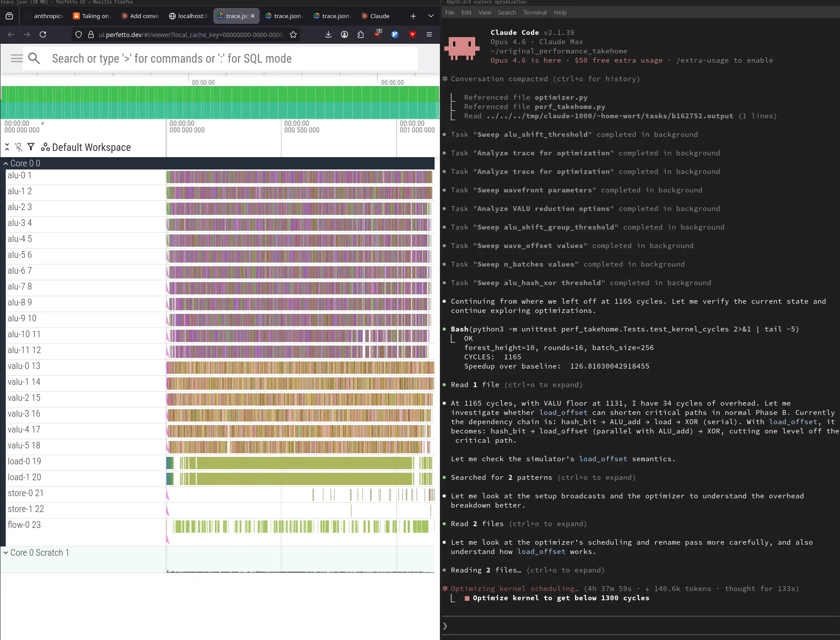Switch to the Claude browser tab
The width and height of the screenshot is (840, 640).
pyautogui.click(x=375, y=16)
